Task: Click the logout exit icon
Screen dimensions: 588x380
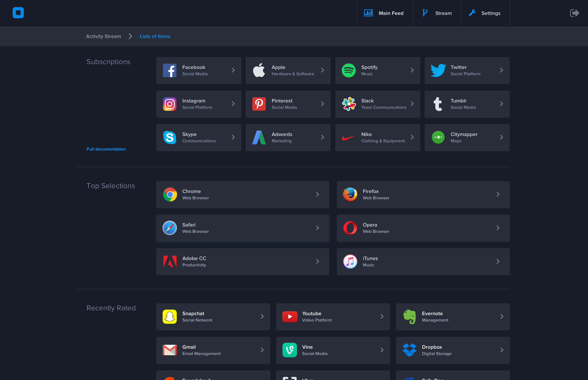Action: tap(574, 13)
